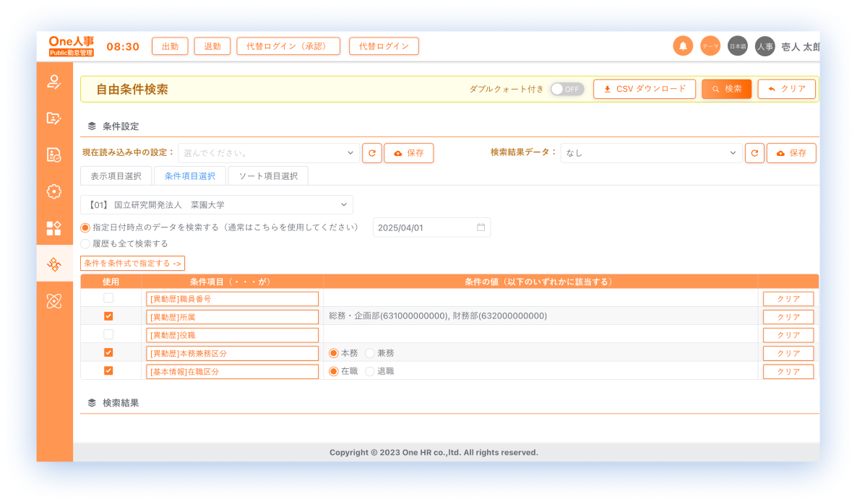Clear the 在職区分 condition row

coord(788,371)
